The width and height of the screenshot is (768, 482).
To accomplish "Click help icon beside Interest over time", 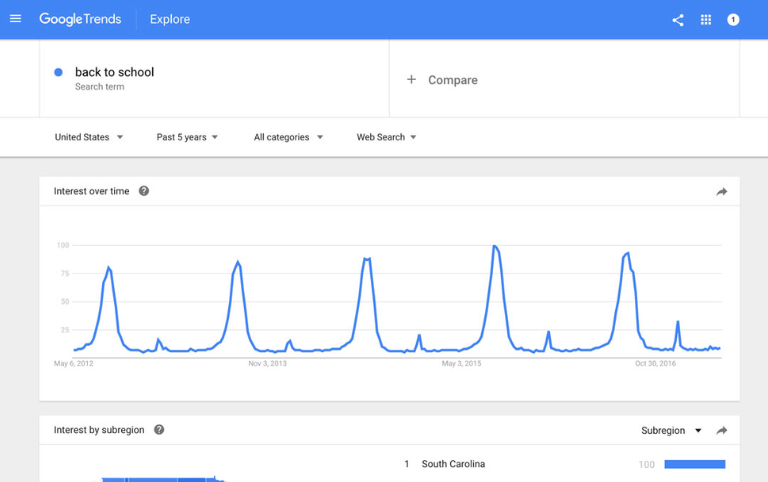I will point(144,191).
